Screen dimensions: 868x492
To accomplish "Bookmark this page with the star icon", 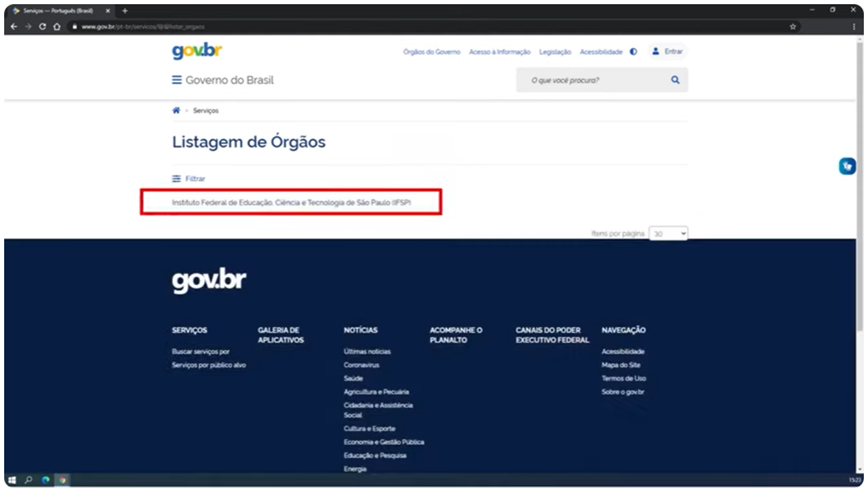I will (793, 26).
